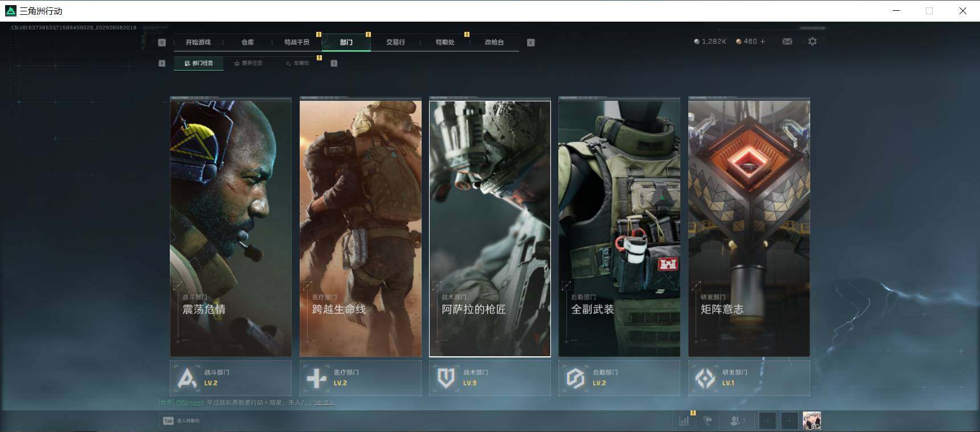Click the plus to add 460 currency
This screenshot has width=980, height=432.
763,42
